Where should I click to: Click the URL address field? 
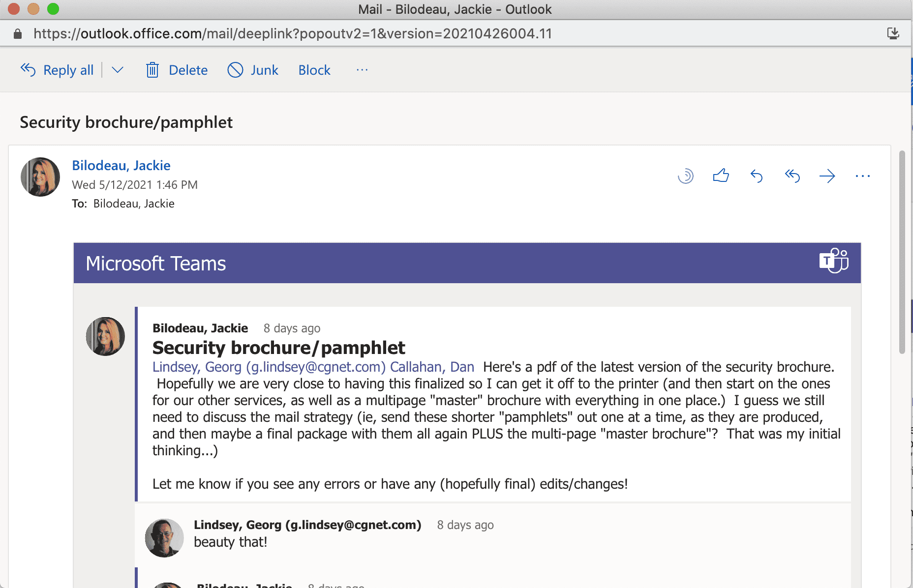coord(293,33)
